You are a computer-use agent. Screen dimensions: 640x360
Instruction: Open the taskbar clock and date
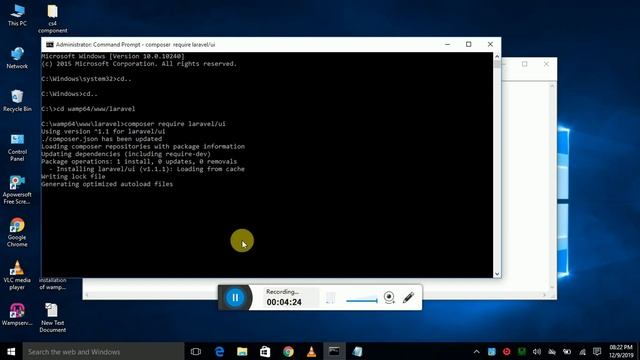point(621,351)
